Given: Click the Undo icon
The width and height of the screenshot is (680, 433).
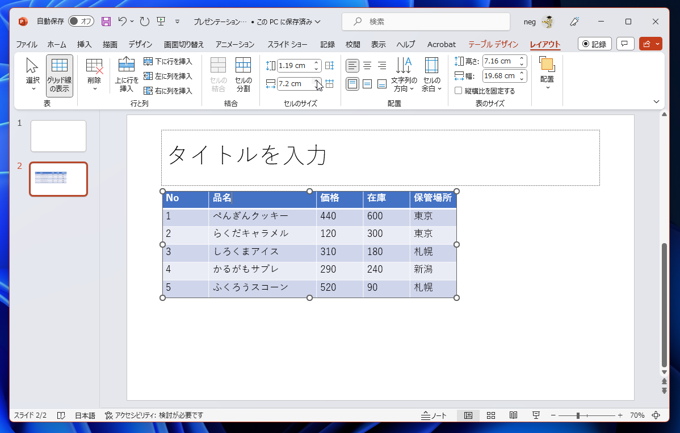Looking at the screenshot, I should pyautogui.click(x=122, y=21).
